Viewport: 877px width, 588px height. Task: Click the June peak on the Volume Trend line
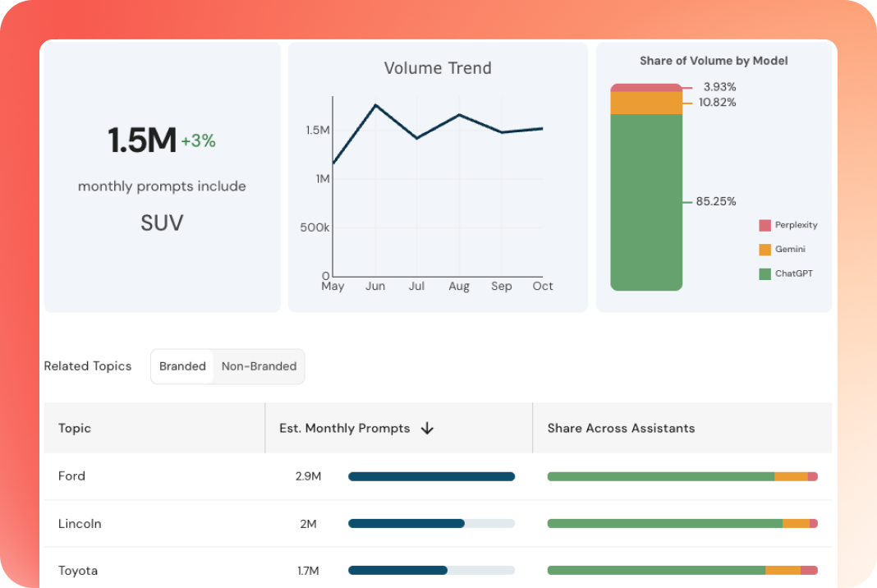pyautogui.click(x=375, y=105)
